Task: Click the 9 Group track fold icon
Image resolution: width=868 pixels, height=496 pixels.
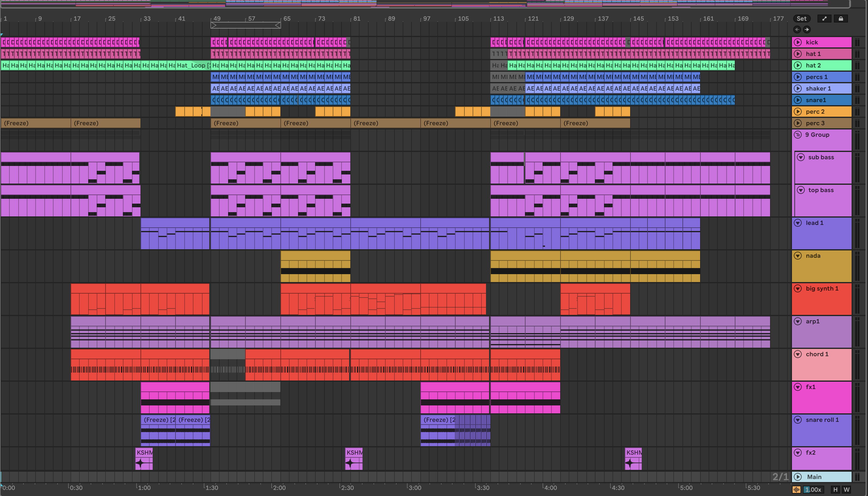Action: [798, 135]
